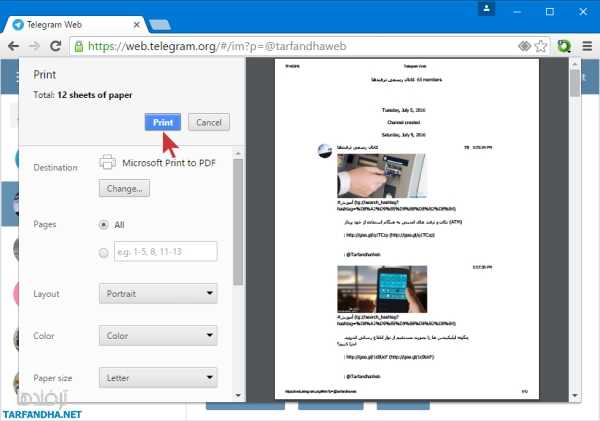Viewport: 600px width, 421px height.
Task: Cancel the print dialog
Action: click(209, 122)
